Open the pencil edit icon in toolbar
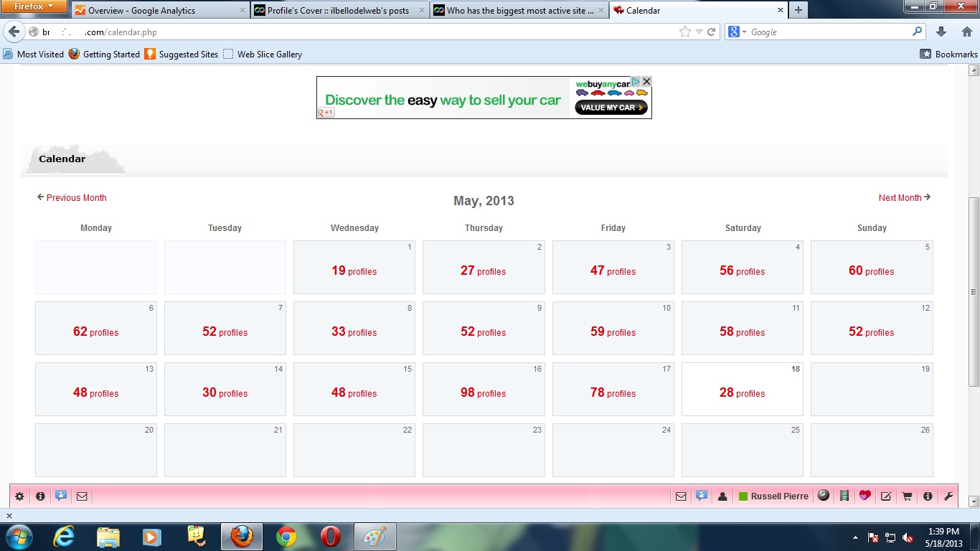980x551 pixels. click(886, 496)
